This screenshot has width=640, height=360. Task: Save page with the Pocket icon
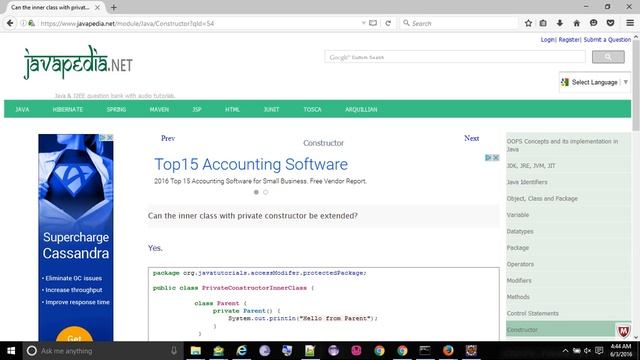(x=610, y=23)
